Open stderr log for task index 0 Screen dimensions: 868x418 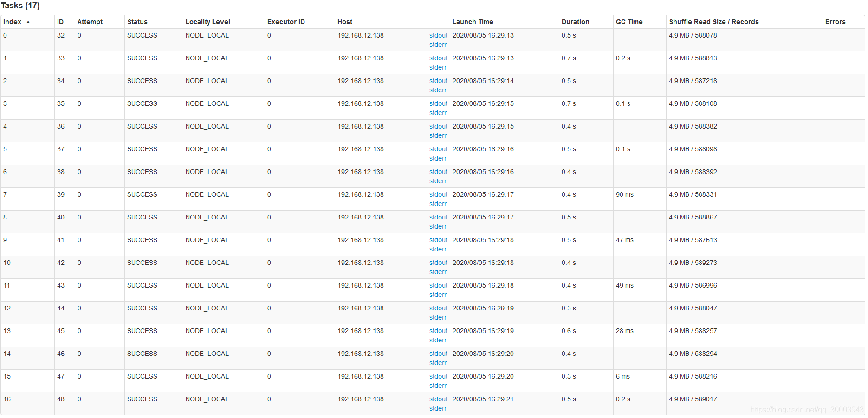click(x=438, y=45)
